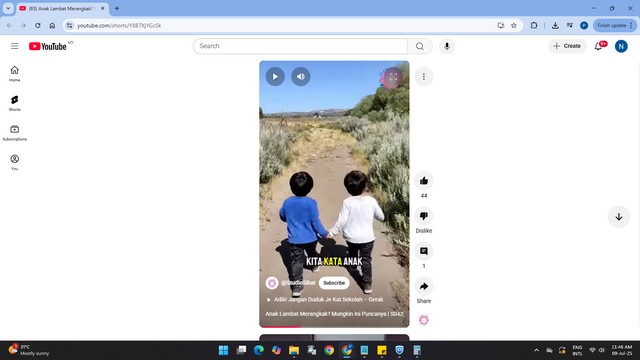Open the tab search dropdown arrow

coord(8,8)
